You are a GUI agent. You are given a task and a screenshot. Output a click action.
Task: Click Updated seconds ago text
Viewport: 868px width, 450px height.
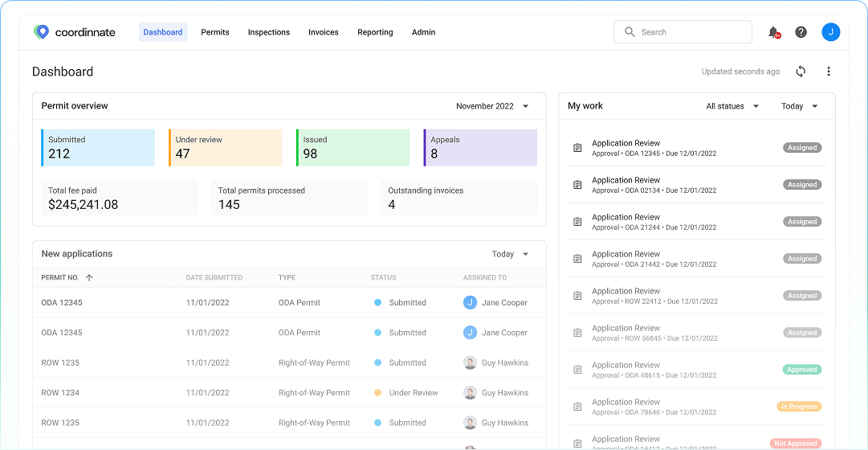point(740,72)
